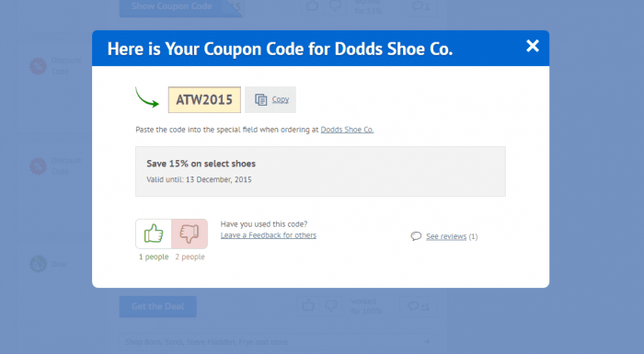Click background thumbs up beside Get the Deal
This screenshot has width=644, height=354.
pyautogui.click(x=308, y=306)
